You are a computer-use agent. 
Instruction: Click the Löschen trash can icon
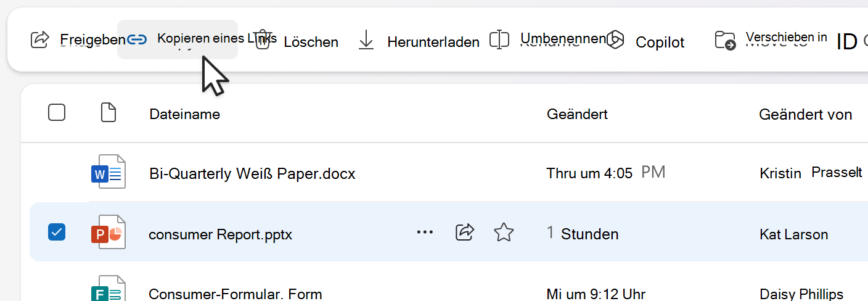tap(263, 39)
